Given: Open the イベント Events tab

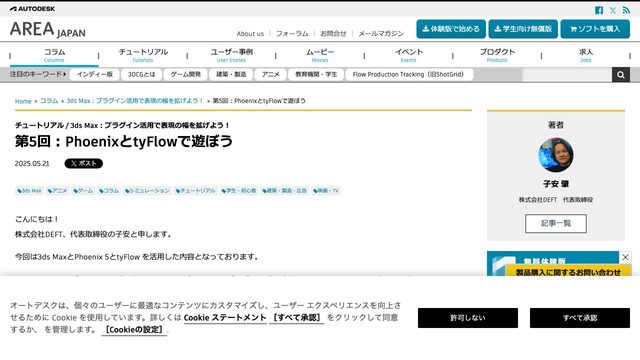Looking at the screenshot, I should [409, 55].
